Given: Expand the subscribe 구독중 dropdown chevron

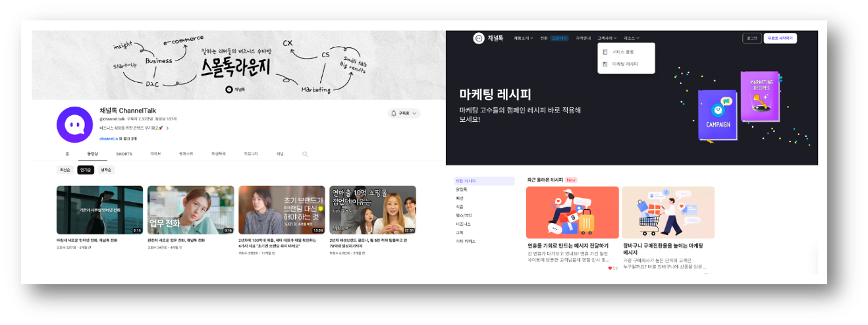Looking at the screenshot, I should tap(414, 113).
